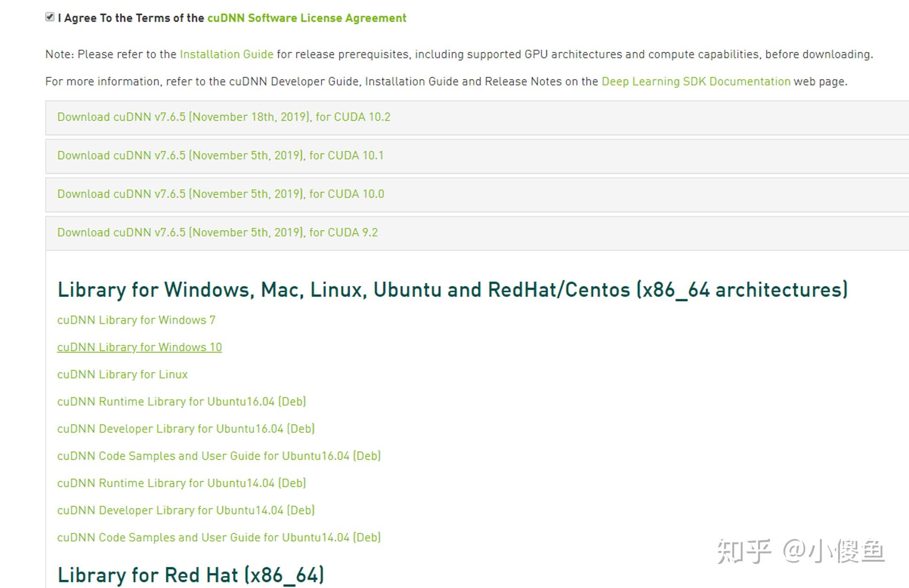The height and width of the screenshot is (588, 909).
Task: Expand cuDNN v7.6.5 for CUDA 10.2
Action: pos(224,117)
